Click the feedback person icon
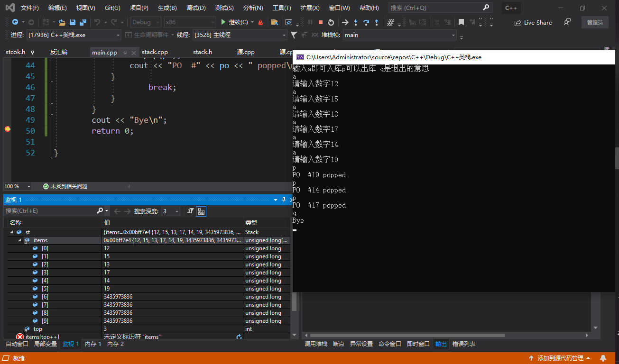 (567, 22)
